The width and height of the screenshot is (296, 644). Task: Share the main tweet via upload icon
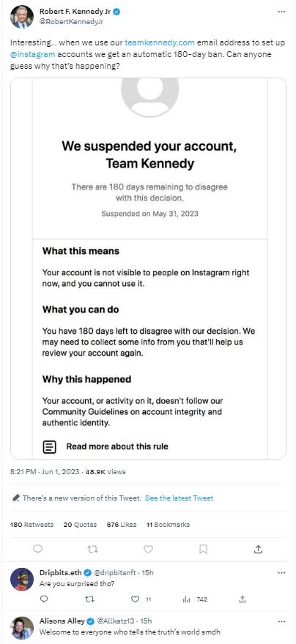click(x=258, y=549)
